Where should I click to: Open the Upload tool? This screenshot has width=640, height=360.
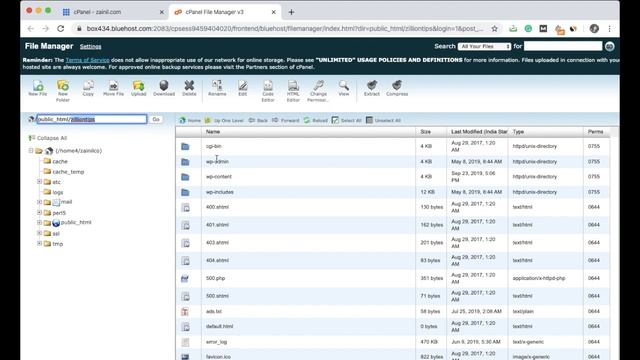(x=138, y=88)
